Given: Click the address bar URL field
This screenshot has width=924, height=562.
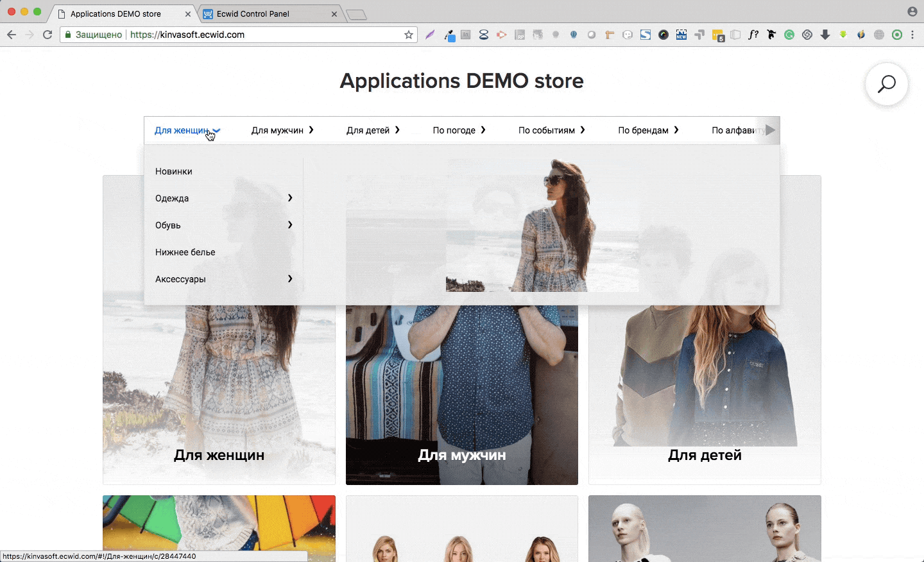Looking at the screenshot, I should (x=257, y=35).
